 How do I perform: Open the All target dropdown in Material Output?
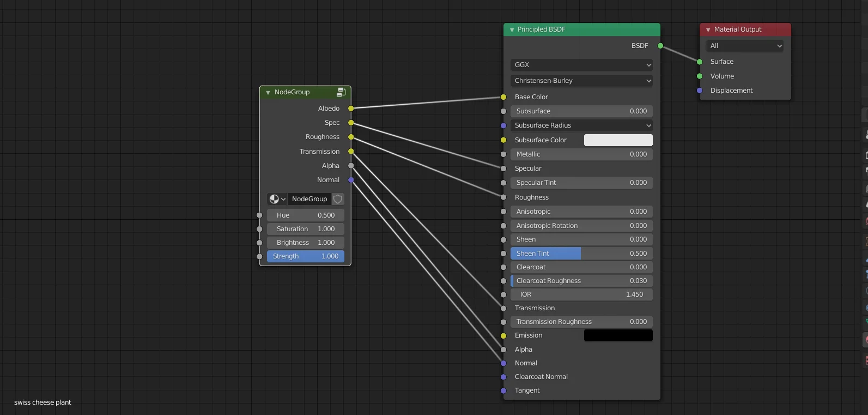[745, 46]
